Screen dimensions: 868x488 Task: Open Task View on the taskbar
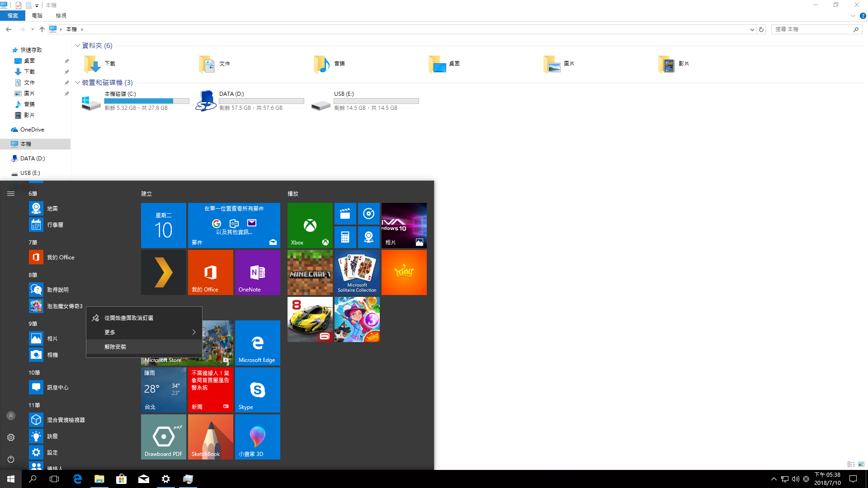54,479
